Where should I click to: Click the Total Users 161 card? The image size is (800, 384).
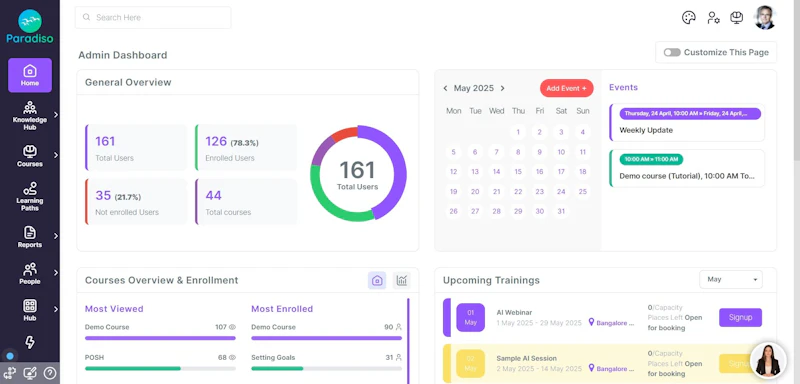click(136, 147)
